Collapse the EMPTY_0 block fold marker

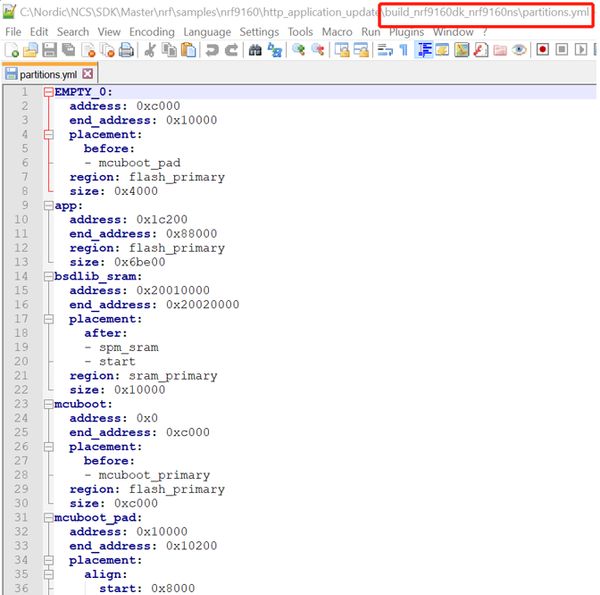click(49, 92)
